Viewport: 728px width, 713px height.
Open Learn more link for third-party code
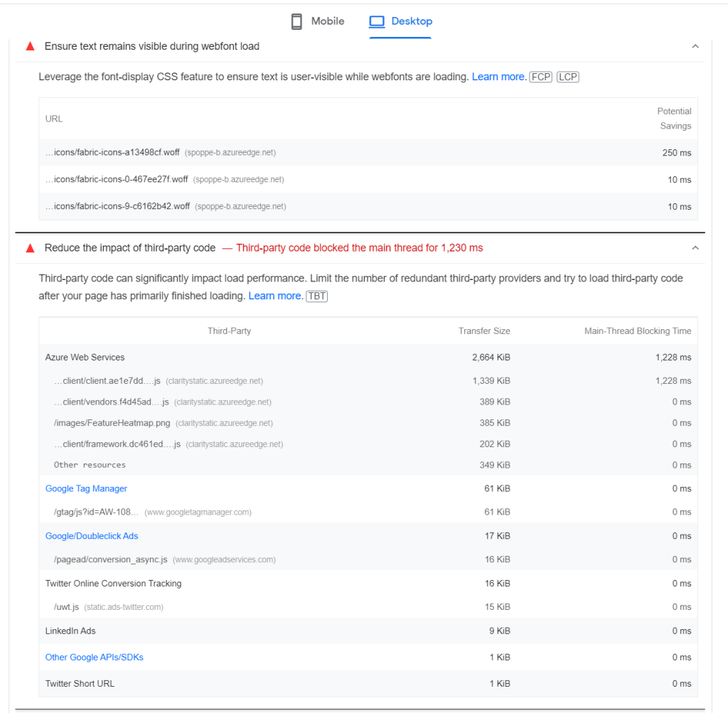276,296
